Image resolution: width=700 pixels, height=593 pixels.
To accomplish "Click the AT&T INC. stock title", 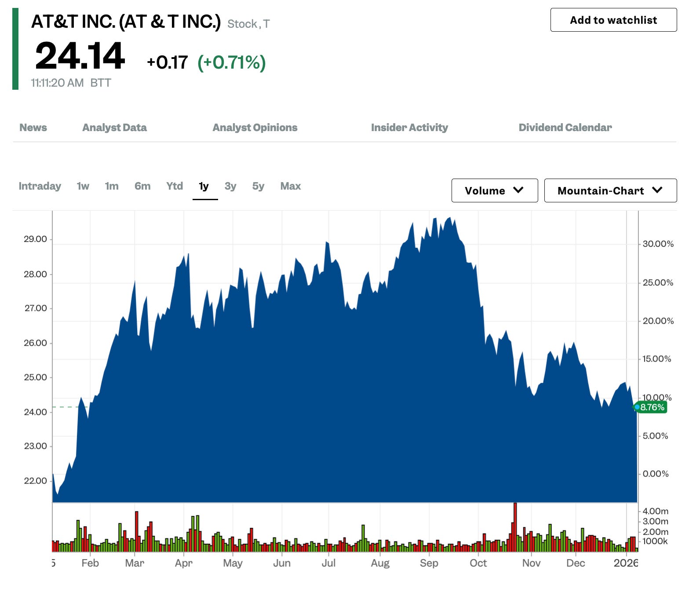I will [126, 22].
